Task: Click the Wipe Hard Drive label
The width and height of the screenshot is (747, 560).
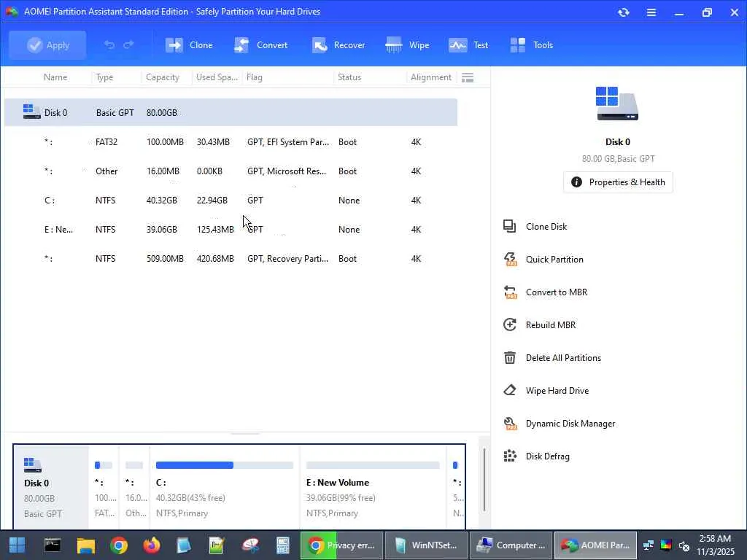Action: coord(557,391)
